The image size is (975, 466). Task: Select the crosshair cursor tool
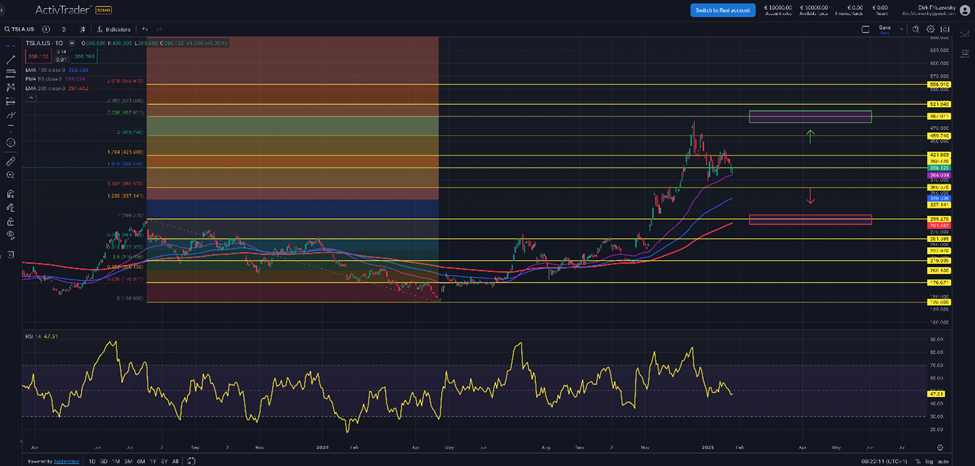pos(10,45)
